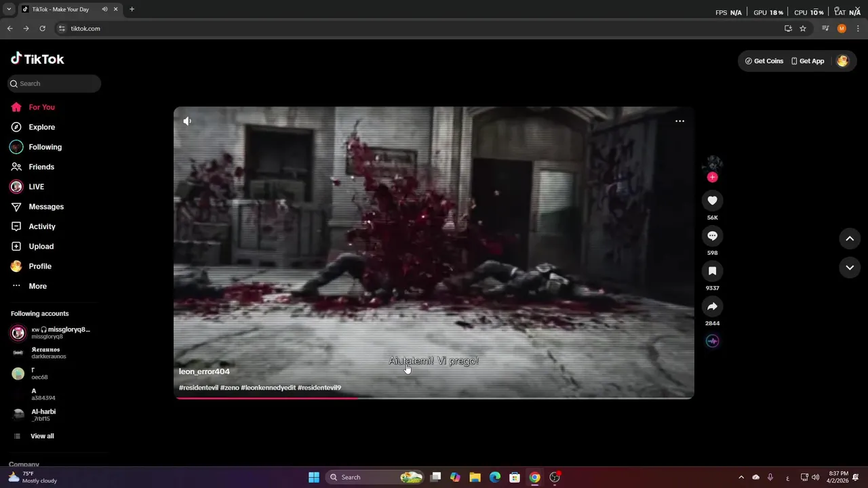Open the comments with bubble icon
The height and width of the screenshot is (488, 868).
(712, 236)
